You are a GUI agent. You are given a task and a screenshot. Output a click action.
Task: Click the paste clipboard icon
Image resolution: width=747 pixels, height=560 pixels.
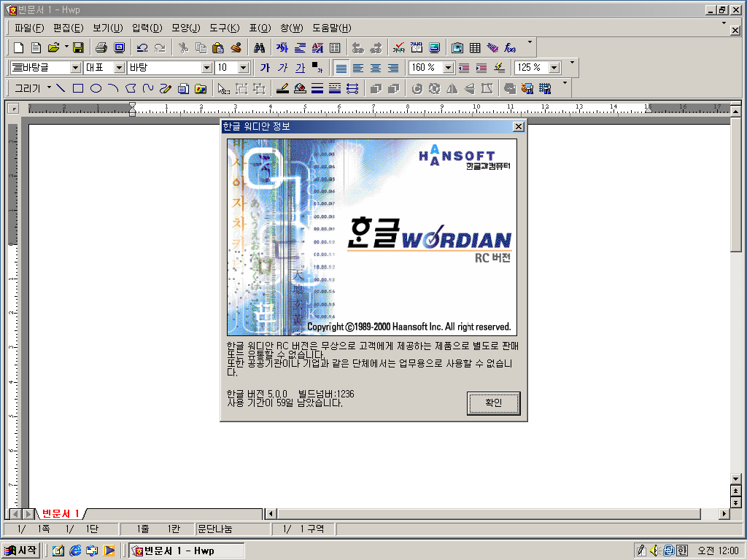point(217,47)
